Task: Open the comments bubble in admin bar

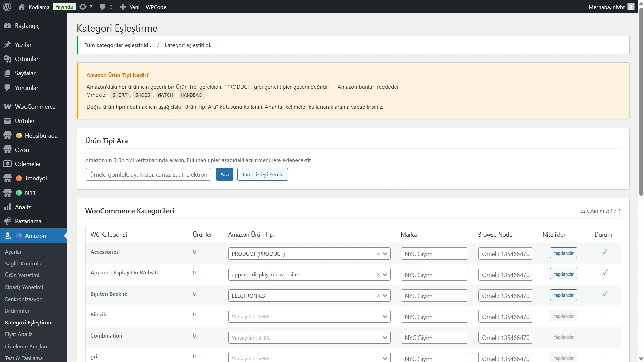Action: [x=103, y=7]
